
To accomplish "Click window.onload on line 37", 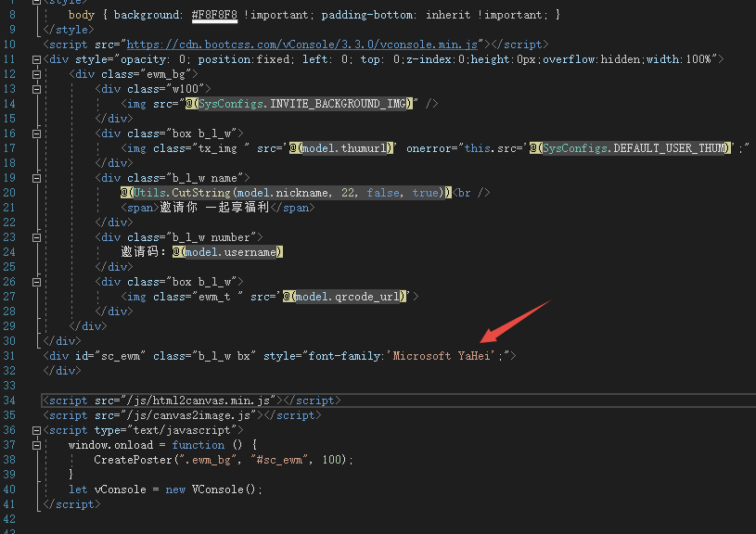I will pyautogui.click(x=111, y=445).
